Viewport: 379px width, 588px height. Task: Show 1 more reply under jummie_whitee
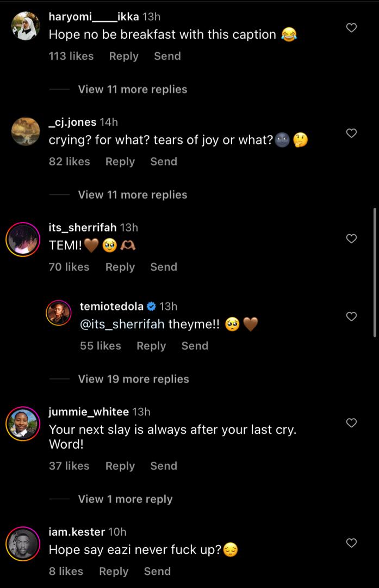pos(125,499)
